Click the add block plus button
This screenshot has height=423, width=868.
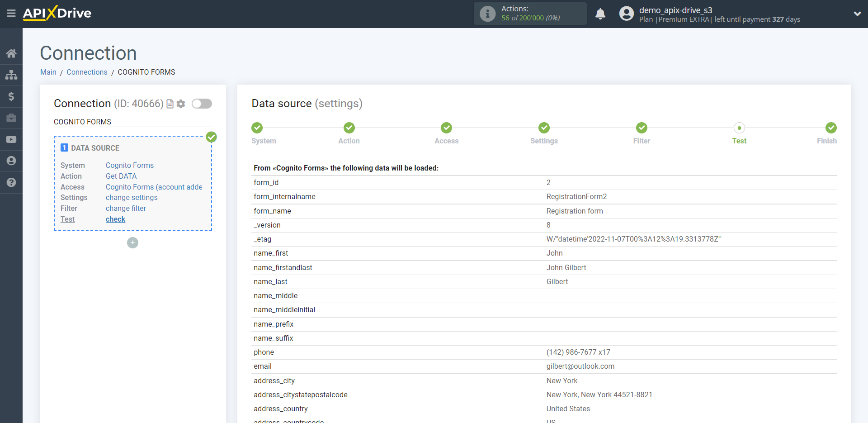click(132, 243)
